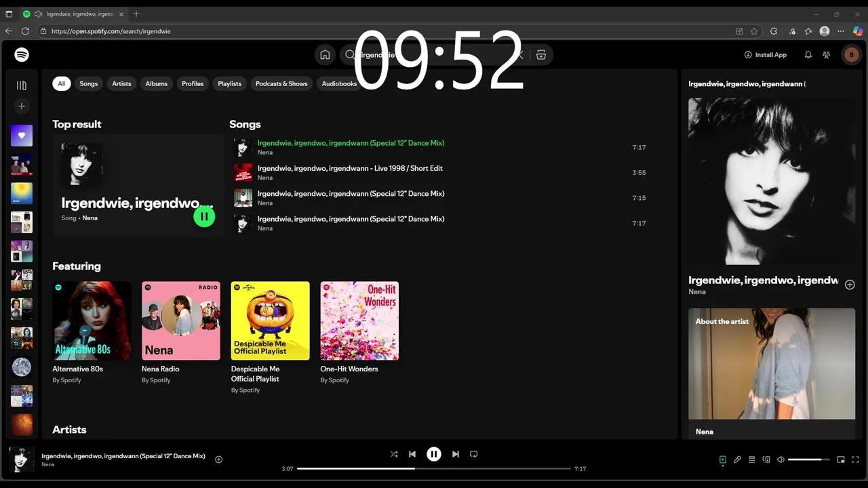Viewport: 868px width, 488px height.
Task: Open One-Hit Wonders playlist card
Action: [x=359, y=333]
